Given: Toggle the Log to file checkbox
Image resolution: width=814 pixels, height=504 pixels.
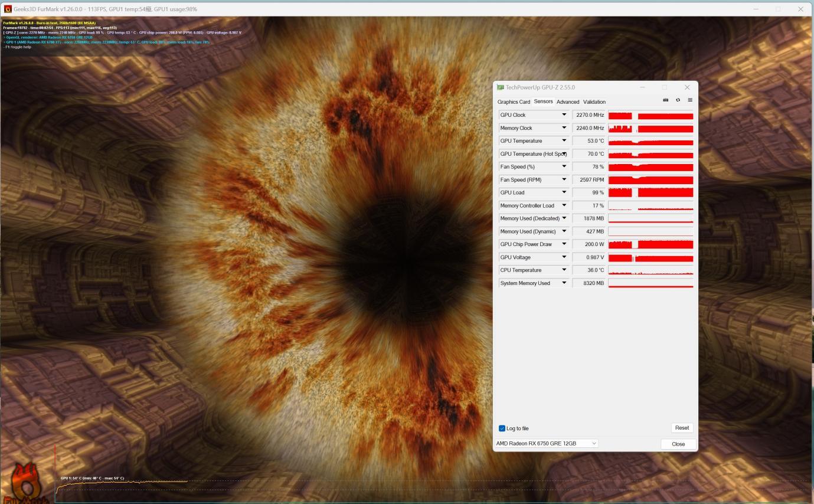Looking at the screenshot, I should [502, 428].
